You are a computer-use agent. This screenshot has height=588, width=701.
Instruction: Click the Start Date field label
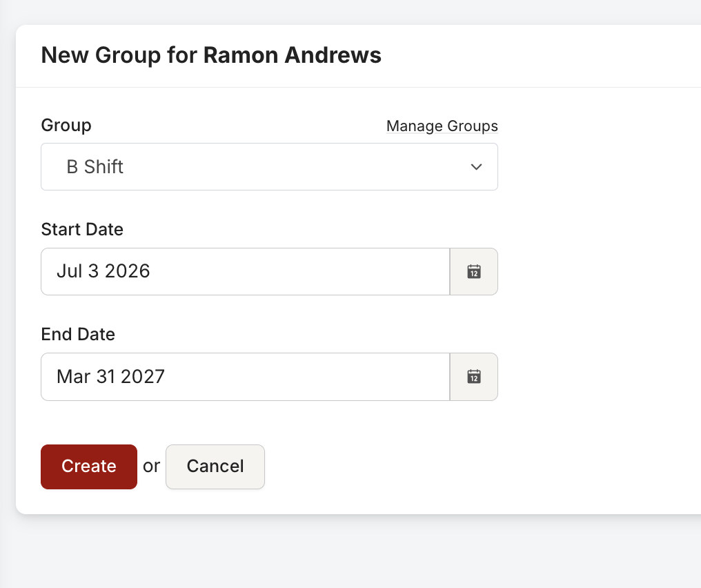tap(82, 229)
